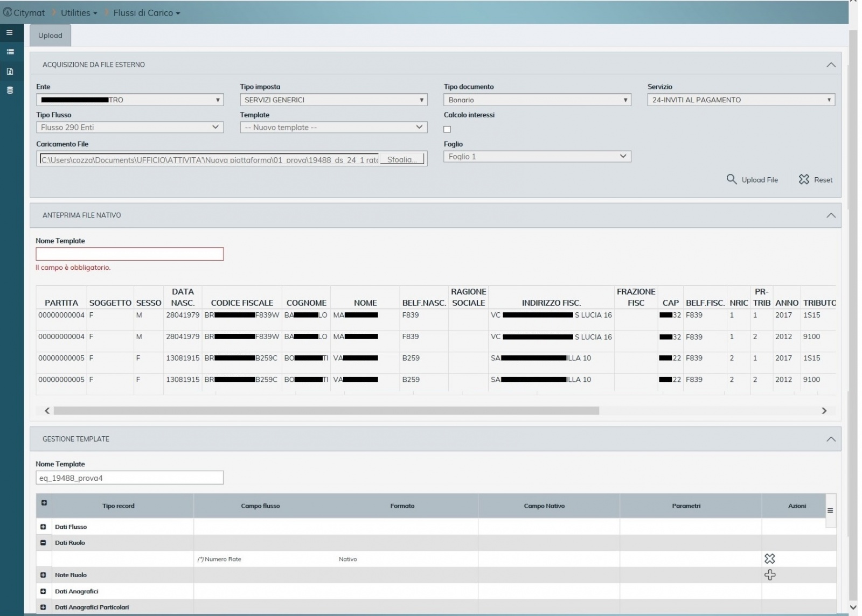Toggle the Calcolo interessi checkbox
The width and height of the screenshot is (862, 616).
(x=447, y=129)
